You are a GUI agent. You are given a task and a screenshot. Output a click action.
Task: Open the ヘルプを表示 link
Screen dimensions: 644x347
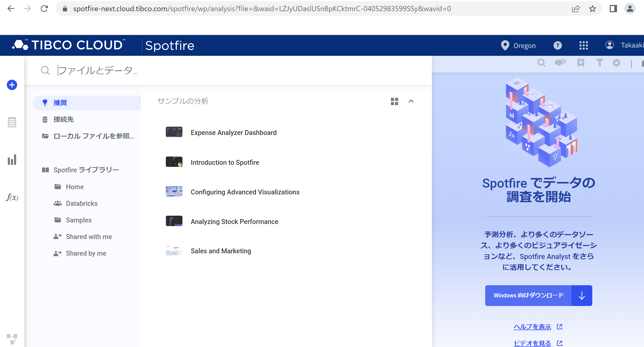point(532,327)
